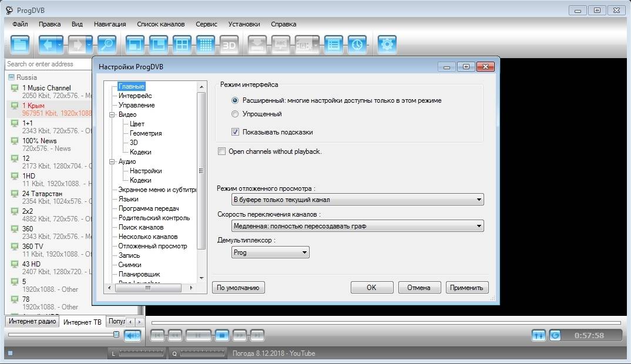Collapse the Видео tree node

112,114
